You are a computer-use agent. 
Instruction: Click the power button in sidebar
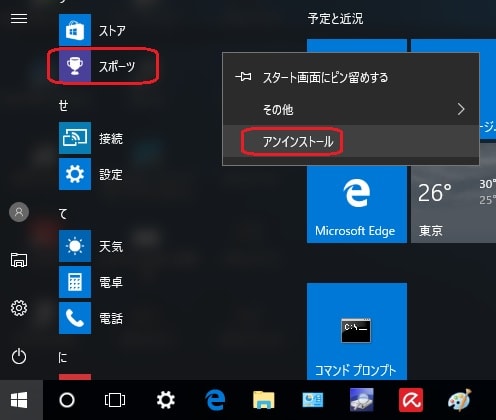tap(19, 356)
